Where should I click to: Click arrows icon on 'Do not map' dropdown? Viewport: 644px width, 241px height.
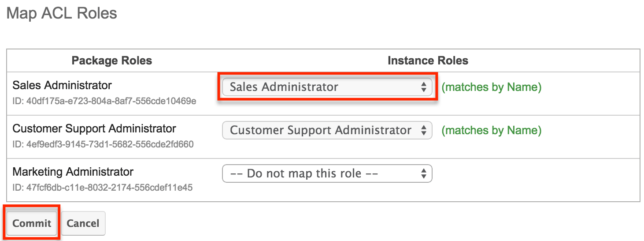[x=423, y=173]
